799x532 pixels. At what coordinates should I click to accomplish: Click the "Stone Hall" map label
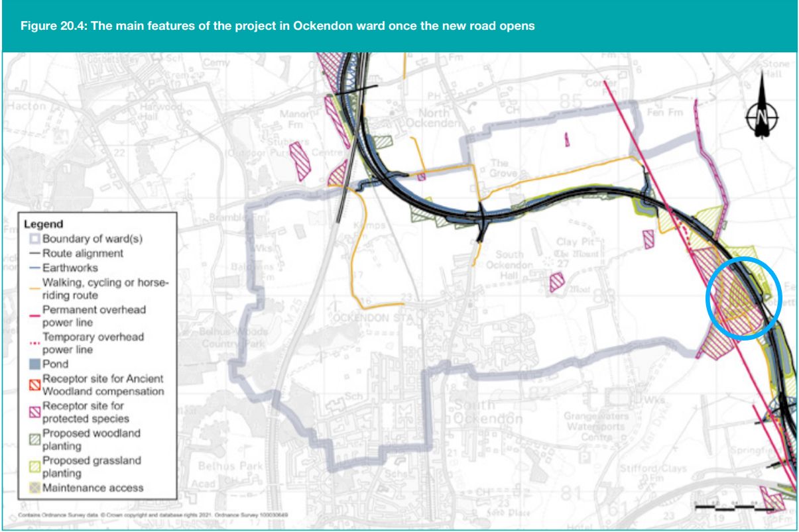coord(776,69)
